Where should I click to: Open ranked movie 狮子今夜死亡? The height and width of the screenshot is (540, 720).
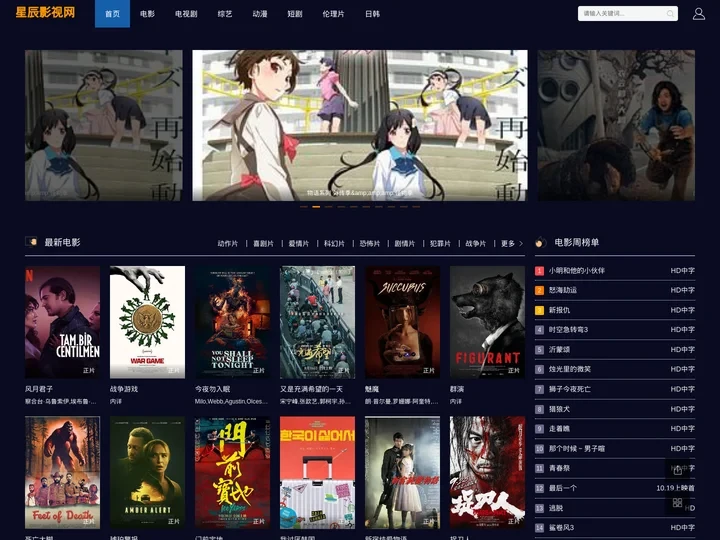click(570, 389)
